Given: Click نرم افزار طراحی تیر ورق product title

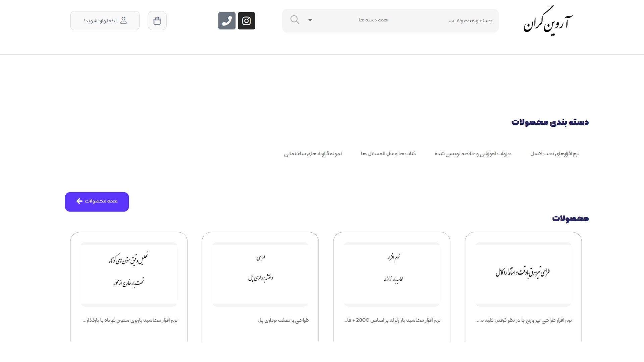Looking at the screenshot, I should point(524,320).
